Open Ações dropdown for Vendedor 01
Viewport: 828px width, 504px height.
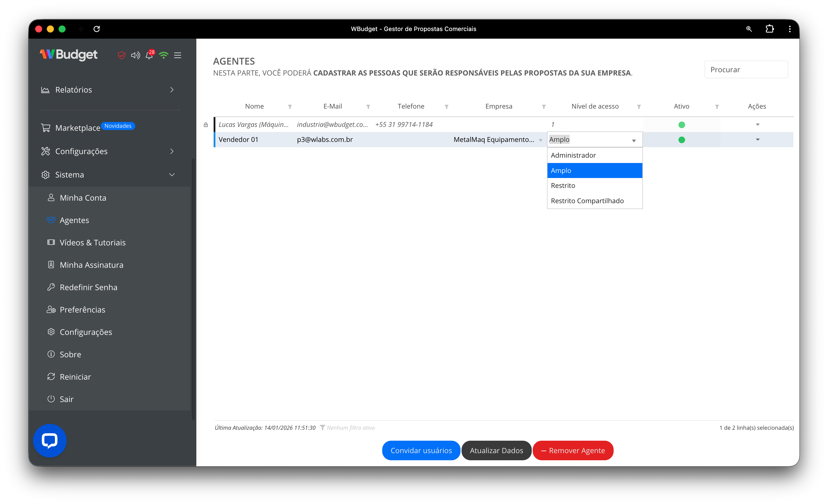coord(757,139)
